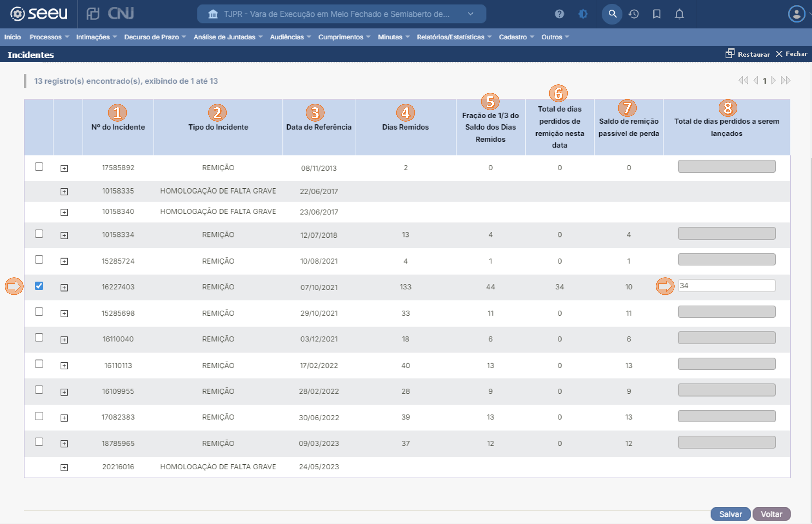Screen dimensions: 812x524
Task: Check the box for incident 17082383
Action: tap(39, 416)
